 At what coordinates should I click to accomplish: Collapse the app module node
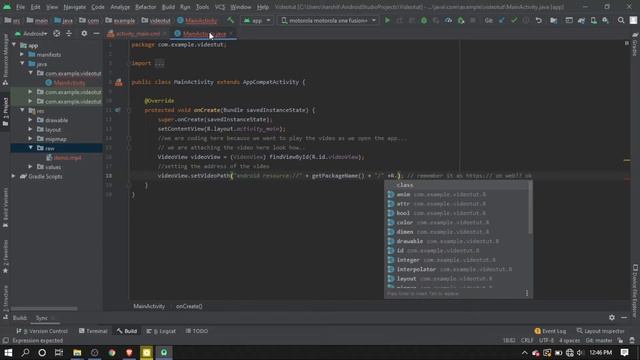click(14, 45)
